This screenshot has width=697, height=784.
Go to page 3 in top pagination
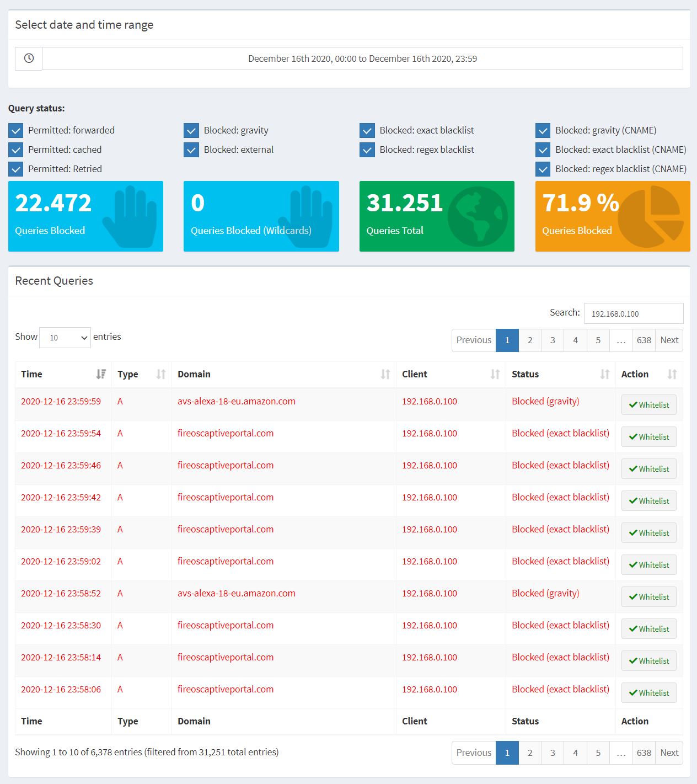pyautogui.click(x=553, y=340)
